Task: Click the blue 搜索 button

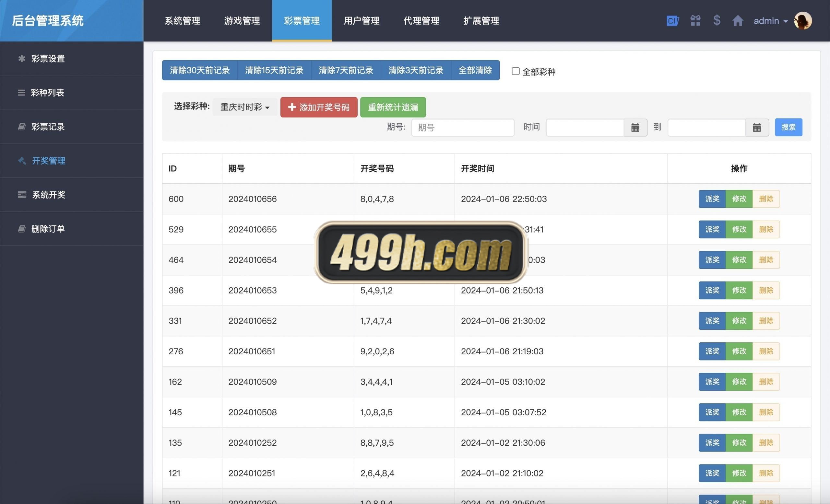Action: tap(788, 127)
